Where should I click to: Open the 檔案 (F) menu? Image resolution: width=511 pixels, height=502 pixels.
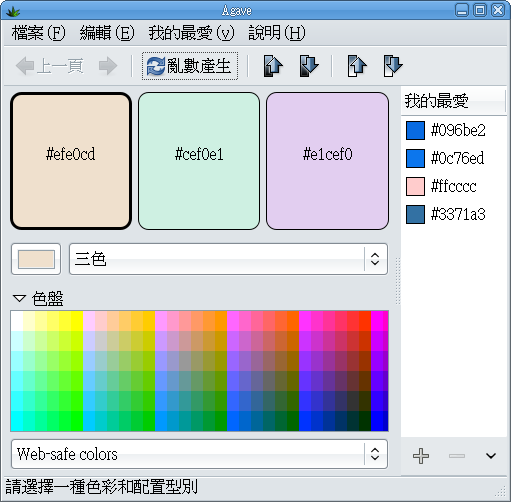[x=39, y=33]
